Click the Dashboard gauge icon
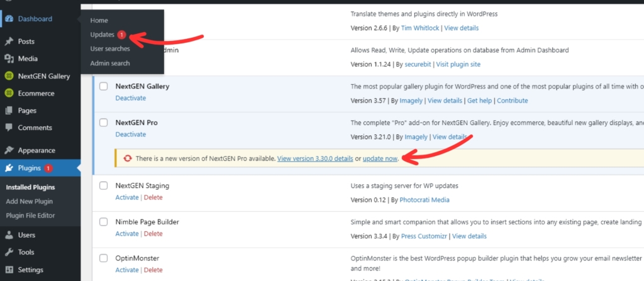 pyautogui.click(x=9, y=19)
